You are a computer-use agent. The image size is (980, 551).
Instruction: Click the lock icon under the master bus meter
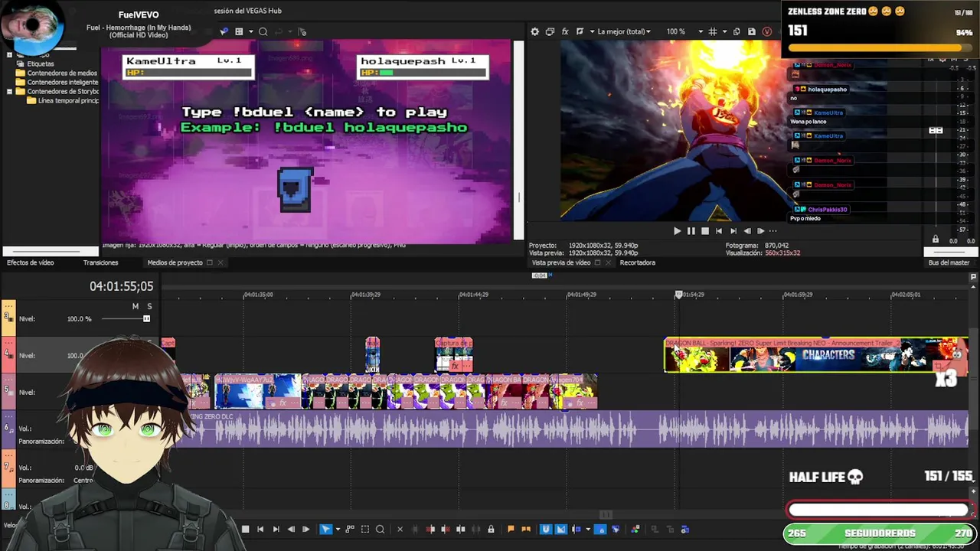[x=935, y=240]
